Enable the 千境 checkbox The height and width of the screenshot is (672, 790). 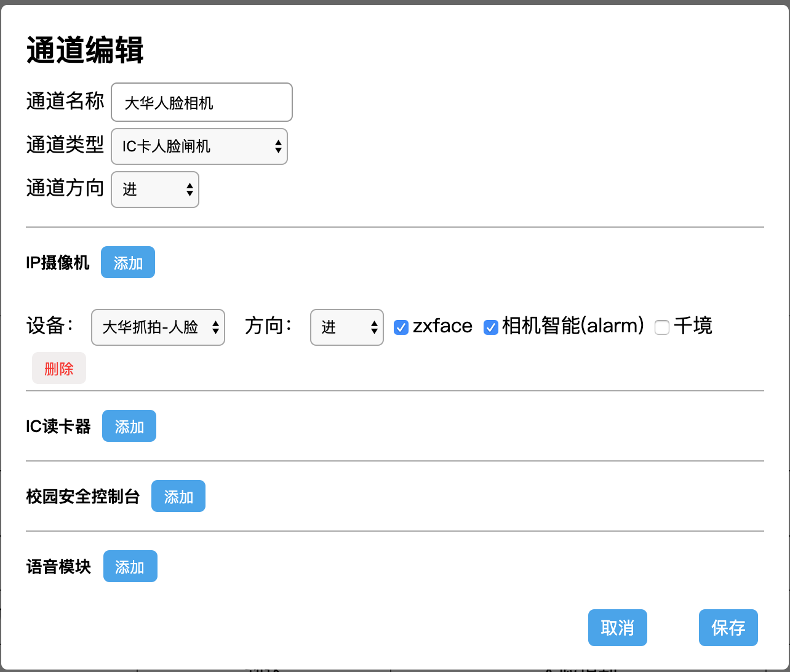pos(662,327)
